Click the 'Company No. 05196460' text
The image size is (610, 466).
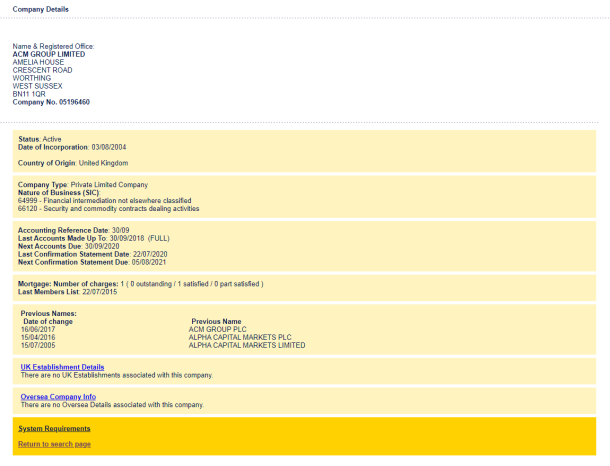(51, 102)
